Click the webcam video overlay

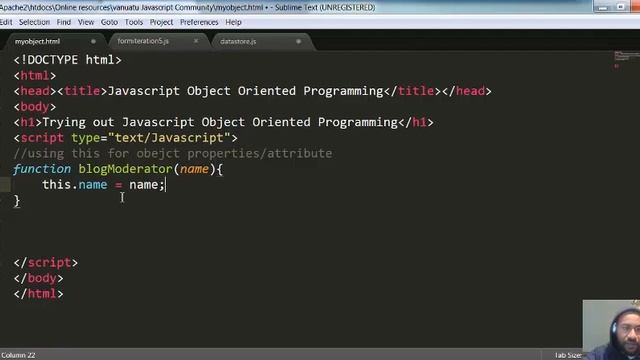(x=611, y=330)
